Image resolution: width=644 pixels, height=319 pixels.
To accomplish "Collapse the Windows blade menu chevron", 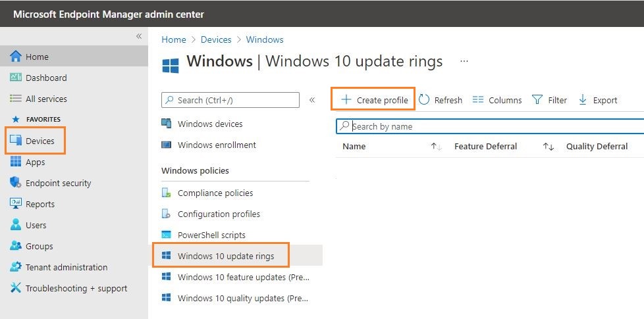I will click(x=312, y=99).
